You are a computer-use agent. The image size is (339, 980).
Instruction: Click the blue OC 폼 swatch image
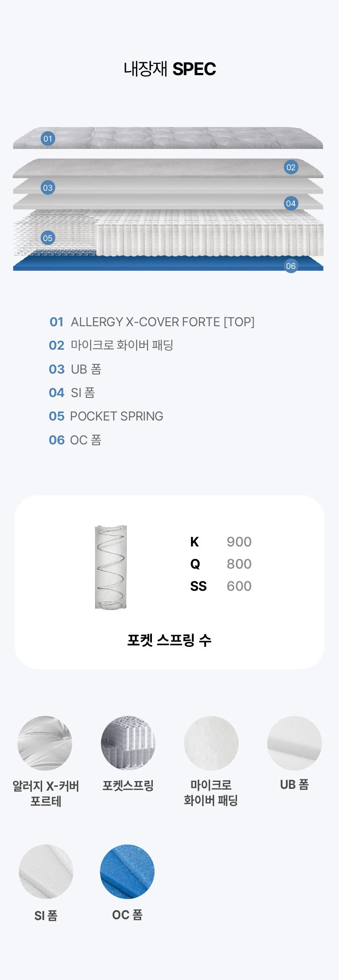pos(127,871)
